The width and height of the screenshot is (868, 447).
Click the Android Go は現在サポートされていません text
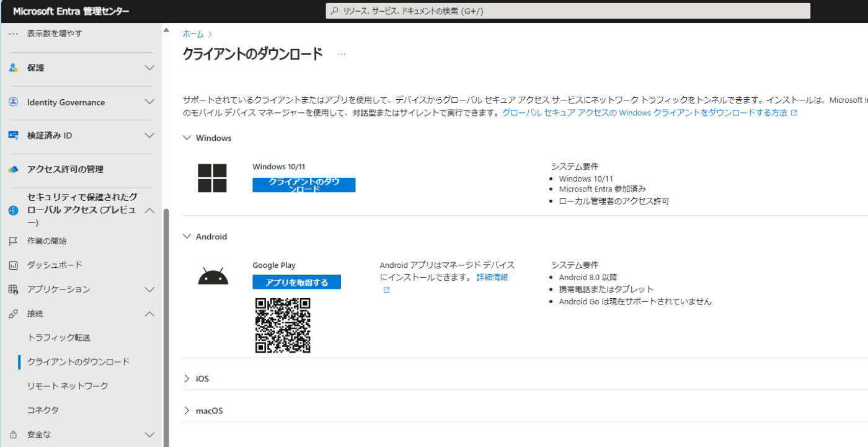635,302
